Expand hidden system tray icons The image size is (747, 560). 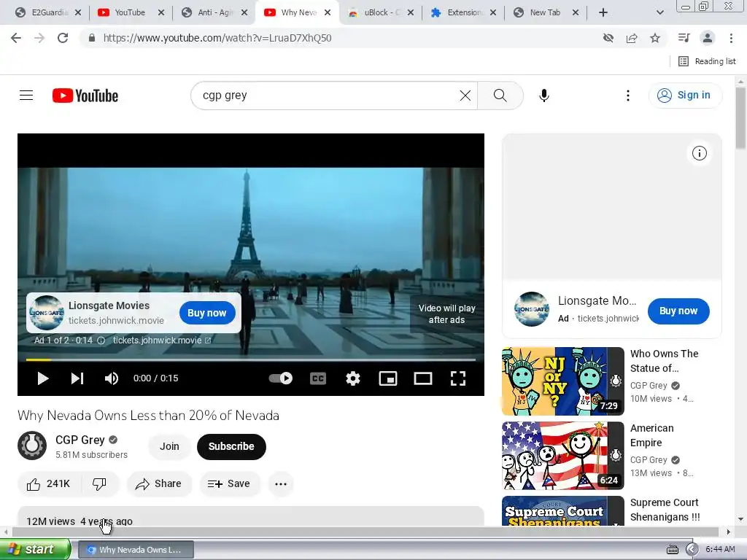pos(692,550)
